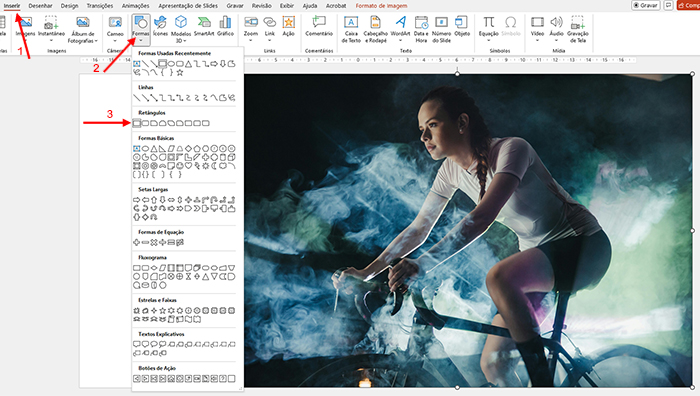Pick the explosion shape in Estrelas e Faixas

click(137, 311)
